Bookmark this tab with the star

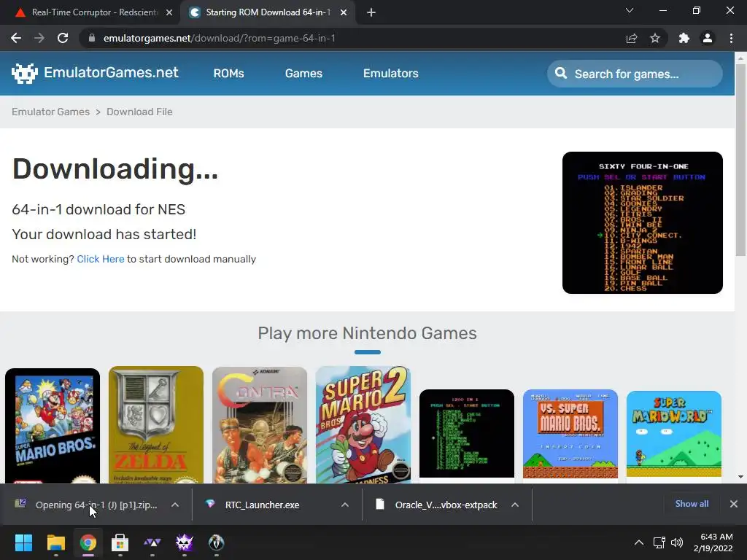pos(655,38)
